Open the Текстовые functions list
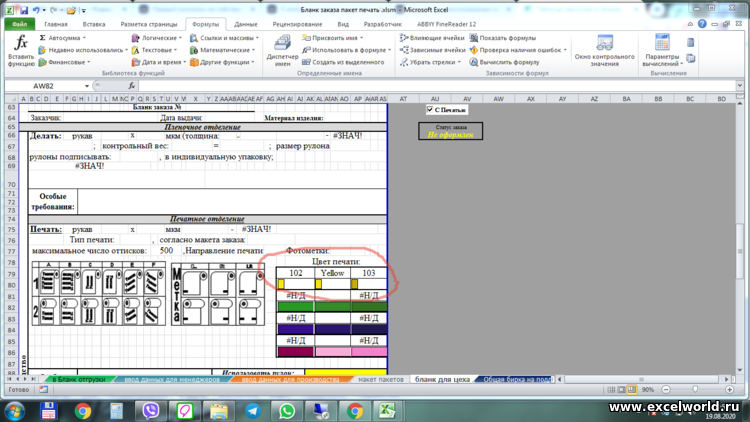This screenshot has height=422, width=750. coord(154,50)
